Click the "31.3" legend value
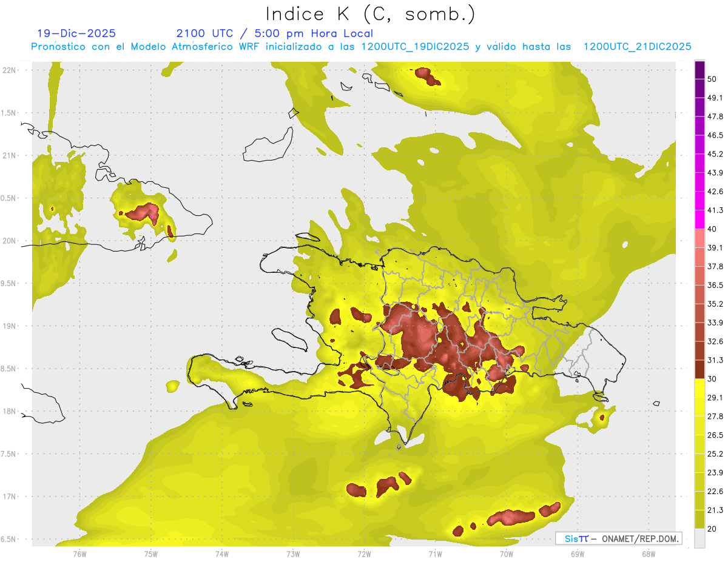 tap(715, 360)
